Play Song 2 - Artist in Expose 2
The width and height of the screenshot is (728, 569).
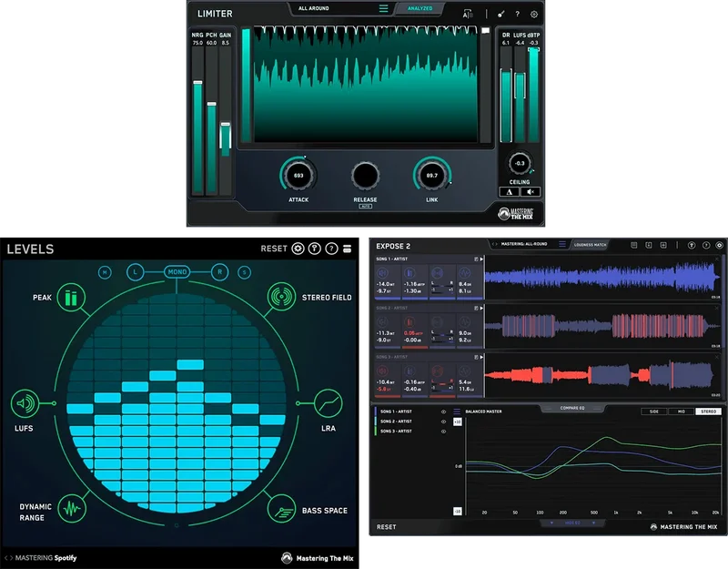pos(481,309)
